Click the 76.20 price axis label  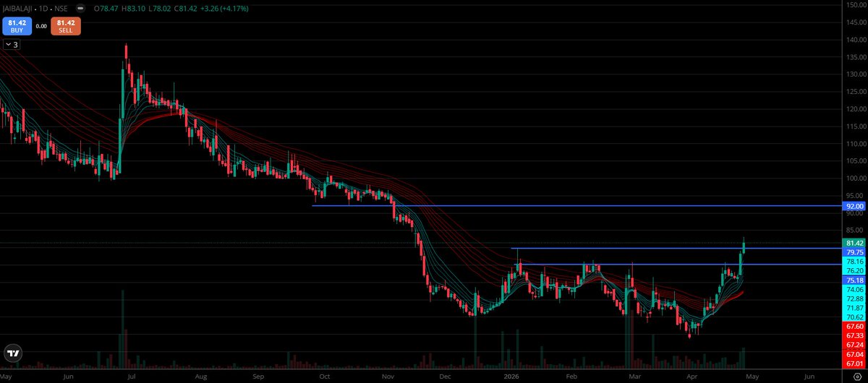tap(854, 270)
